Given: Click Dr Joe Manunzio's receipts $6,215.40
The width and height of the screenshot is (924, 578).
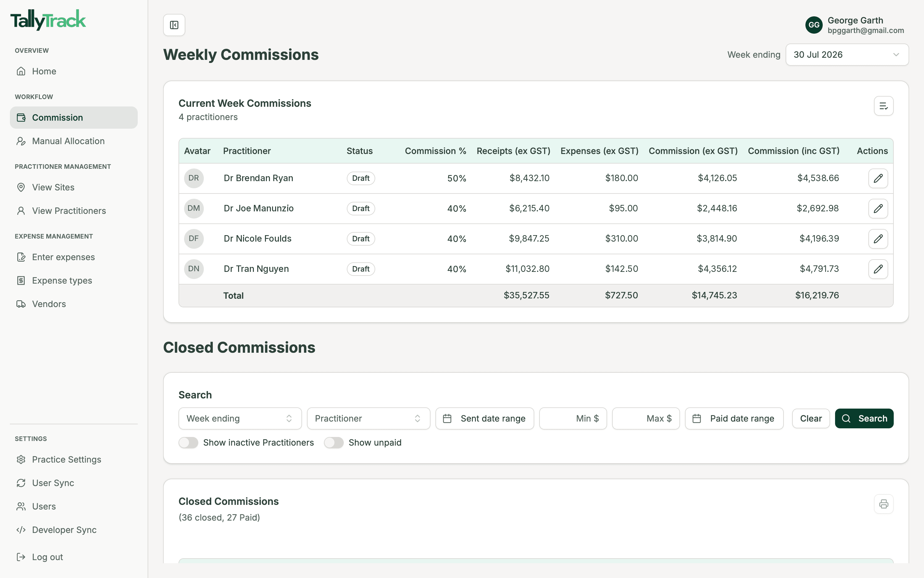Looking at the screenshot, I should click(529, 208).
